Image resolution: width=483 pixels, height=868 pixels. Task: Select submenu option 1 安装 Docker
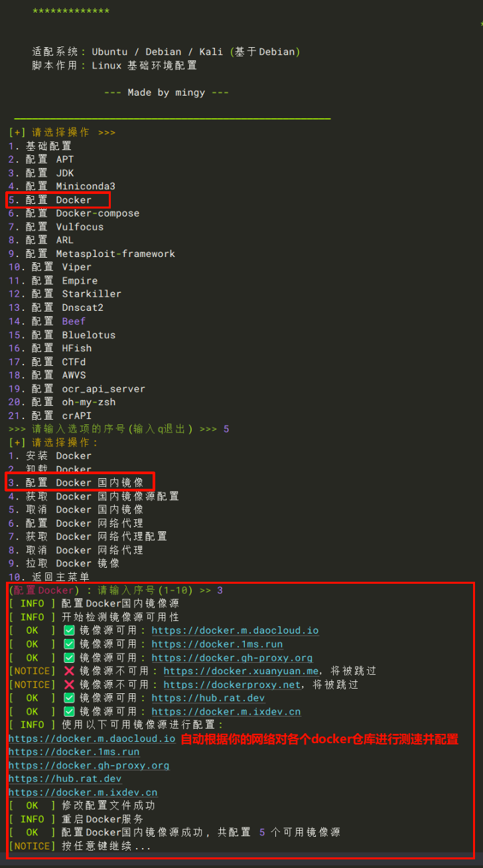point(50,456)
